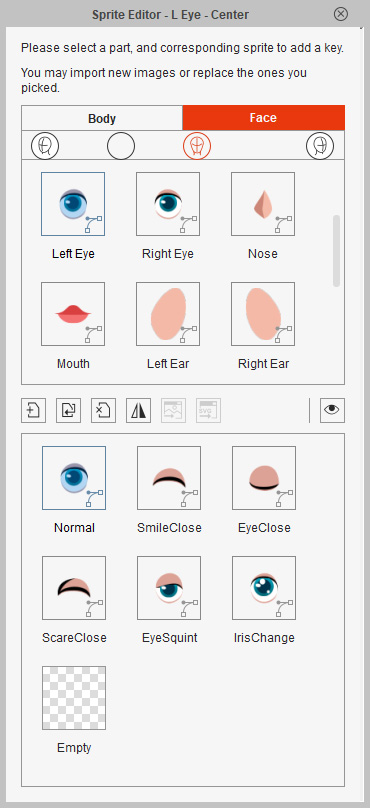
Task: Select the IrisChange sprite
Action: [x=264, y=588]
